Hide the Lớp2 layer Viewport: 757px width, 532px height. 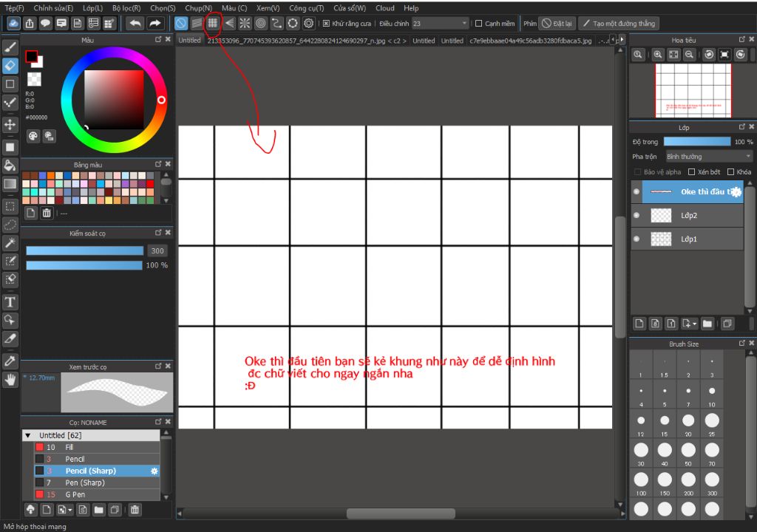[x=637, y=215]
